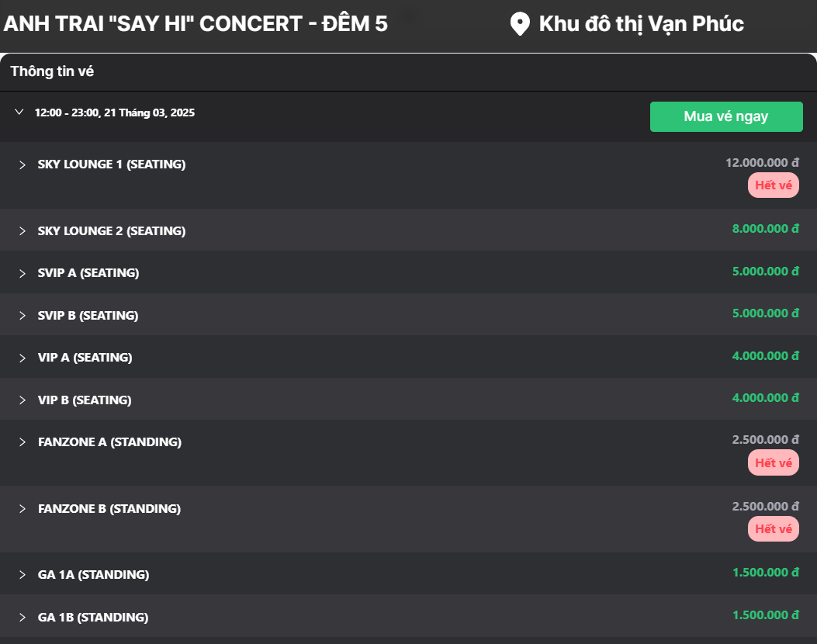Expand the VIP B (SEATING) chevron
Screen dimensions: 817x644
[23, 400]
